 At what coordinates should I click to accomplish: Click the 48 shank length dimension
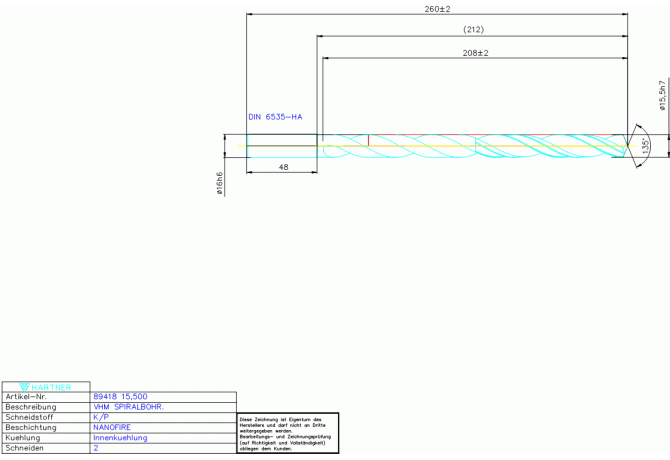(283, 168)
